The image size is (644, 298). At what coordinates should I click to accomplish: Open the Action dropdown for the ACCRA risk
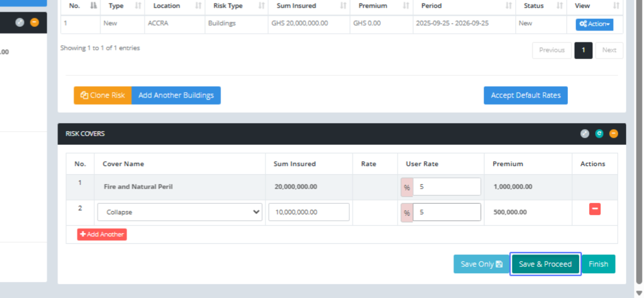(594, 24)
